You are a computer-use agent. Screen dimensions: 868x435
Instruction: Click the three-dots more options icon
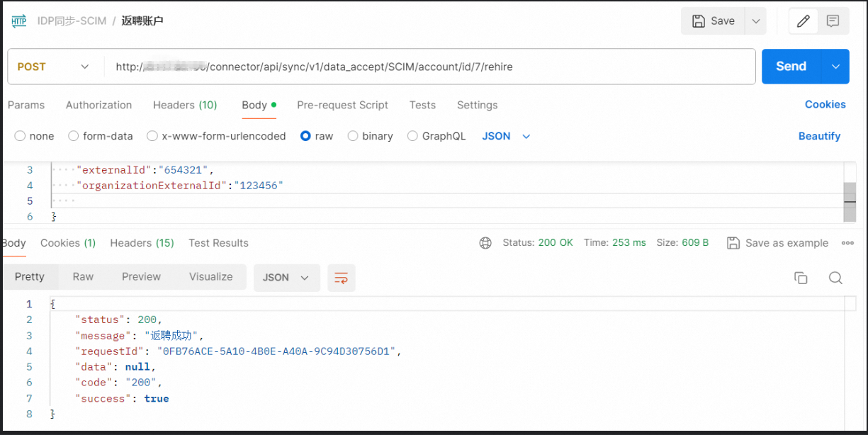coord(847,243)
